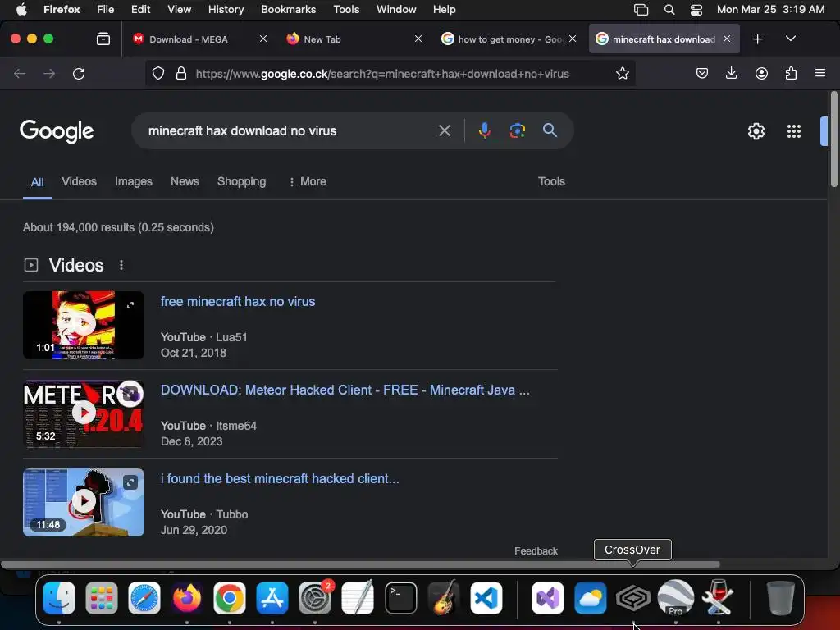The width and height of the screenshot is (840, 630).
Task: Open the Pocket save icon
Action: point(702,73)
